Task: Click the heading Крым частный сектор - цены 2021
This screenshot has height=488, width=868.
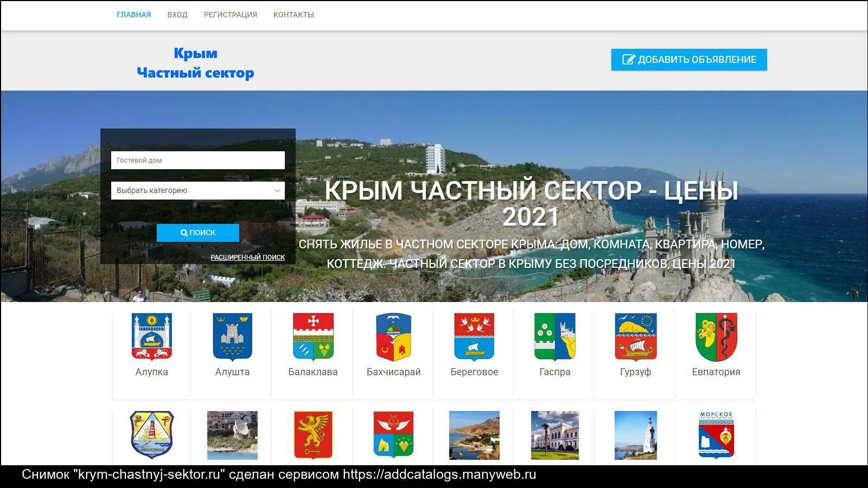Action: click(x=531, y=204)
